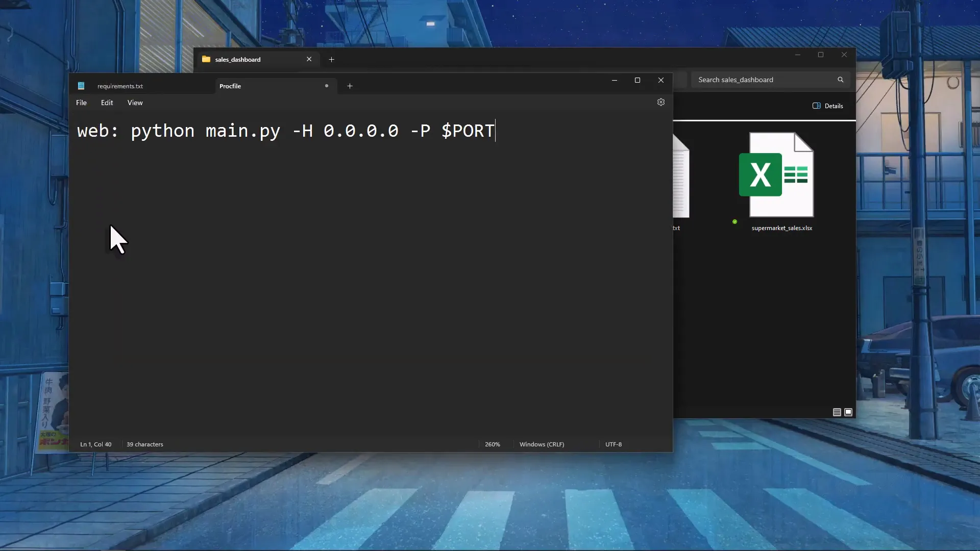Click the folder icon on sales_dashboard tab
The width and height of the screenshot is (980, 551).
coord(206,59)
